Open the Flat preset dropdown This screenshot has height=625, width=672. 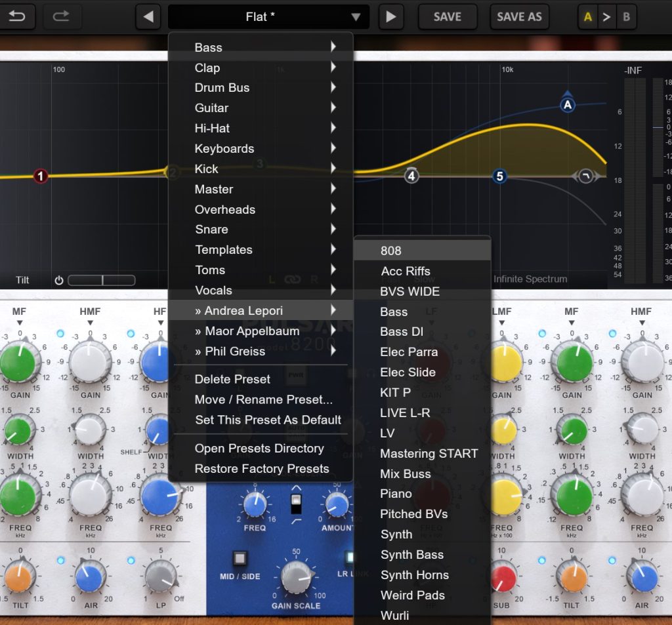coord(268,17)
